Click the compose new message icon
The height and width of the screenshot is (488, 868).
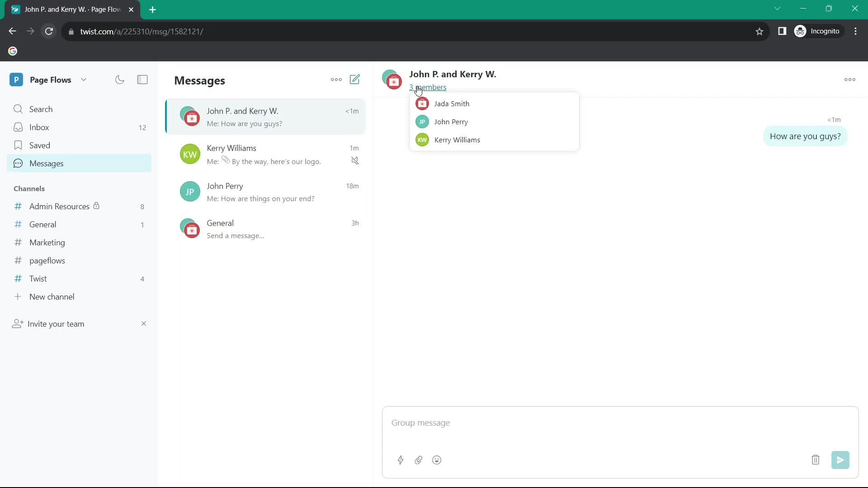point(356,79)
